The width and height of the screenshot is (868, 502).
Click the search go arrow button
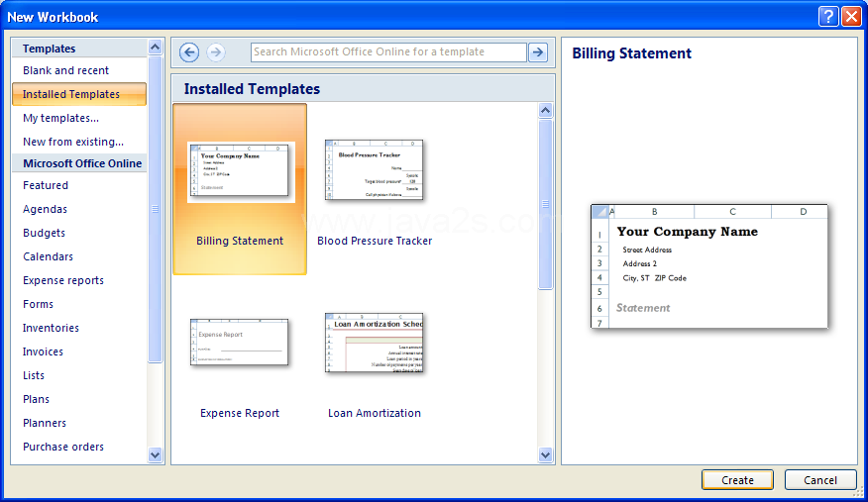[x=537, y=52]
